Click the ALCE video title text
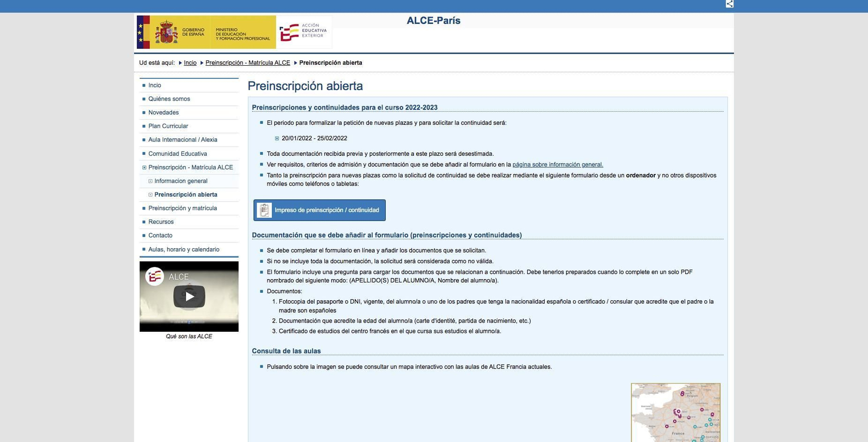The width and height of the screenshot is (868, 442). (x=178, y=277)
